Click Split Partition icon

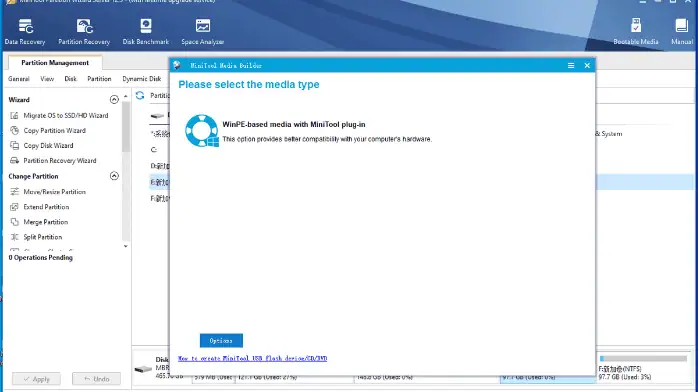(14, 237)
